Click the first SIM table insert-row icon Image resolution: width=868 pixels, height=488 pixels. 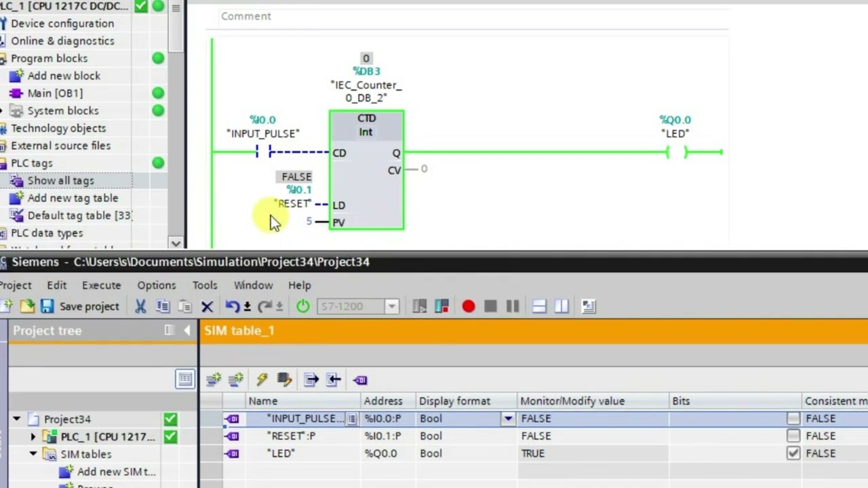click(x=214, y=380)
